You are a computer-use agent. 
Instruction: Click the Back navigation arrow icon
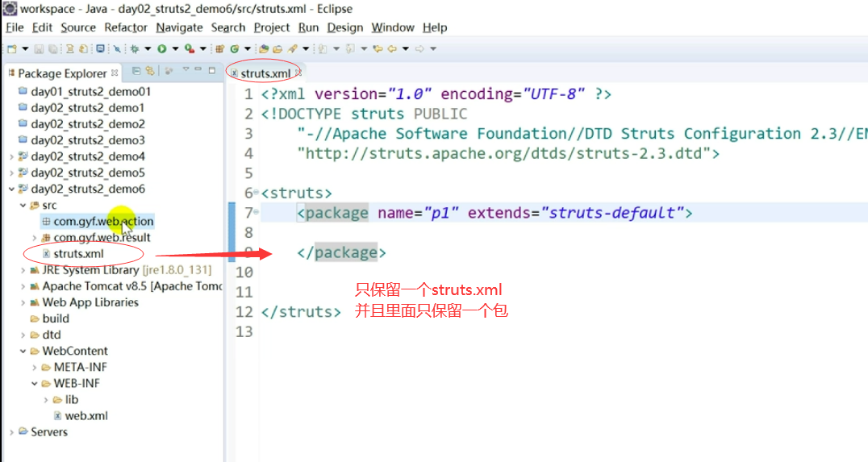(392, 49)
